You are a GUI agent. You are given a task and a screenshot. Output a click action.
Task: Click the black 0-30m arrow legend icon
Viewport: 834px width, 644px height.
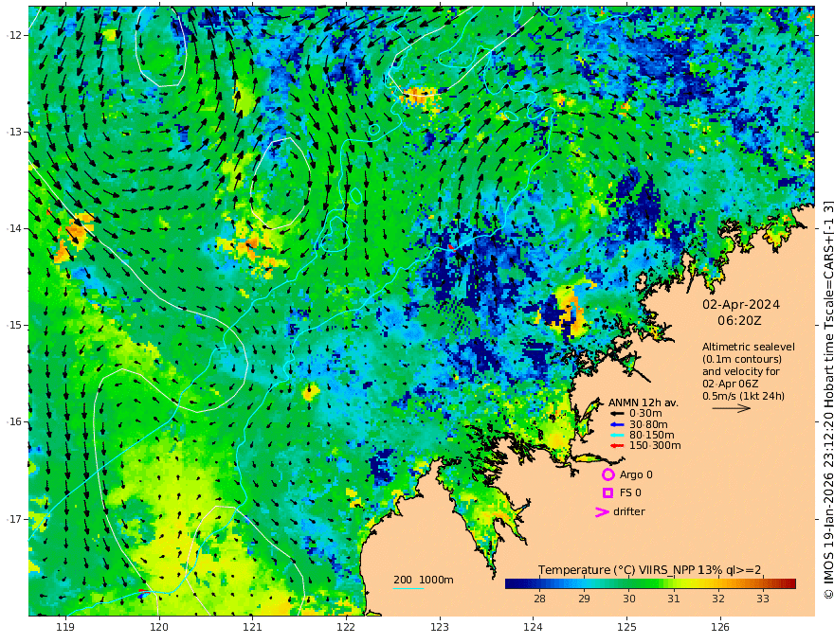click(x=617, y=414)
